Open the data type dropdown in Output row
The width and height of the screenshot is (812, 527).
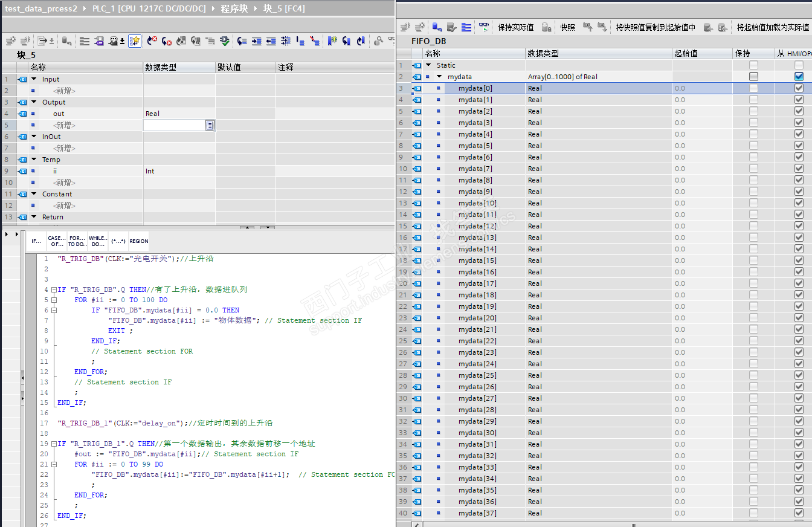point(209,125)
